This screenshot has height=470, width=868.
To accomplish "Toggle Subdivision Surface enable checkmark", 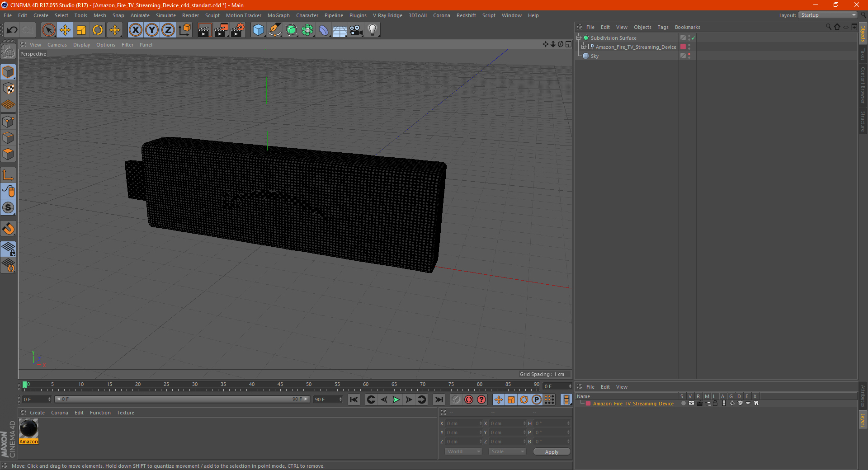I will coord(693,38).
